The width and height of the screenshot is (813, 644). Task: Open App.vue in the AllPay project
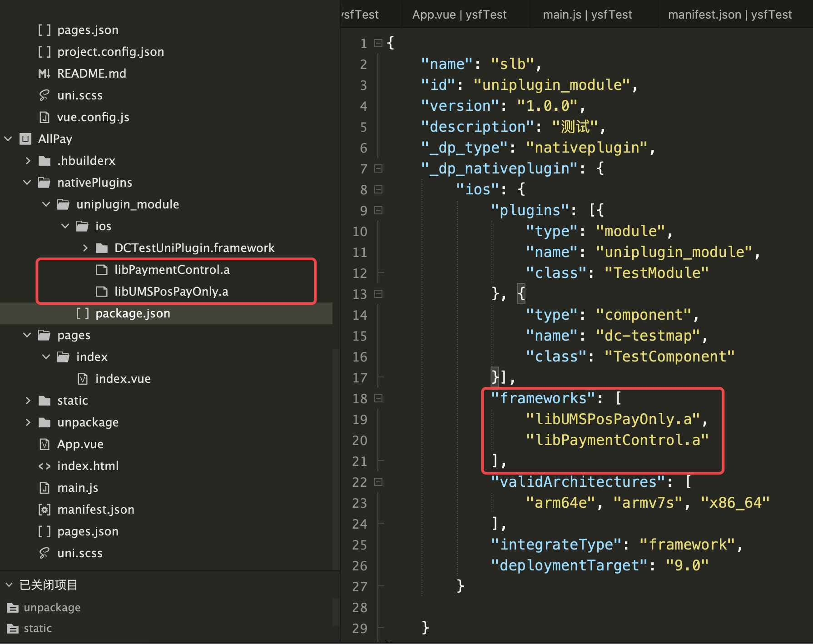point(80,444)
